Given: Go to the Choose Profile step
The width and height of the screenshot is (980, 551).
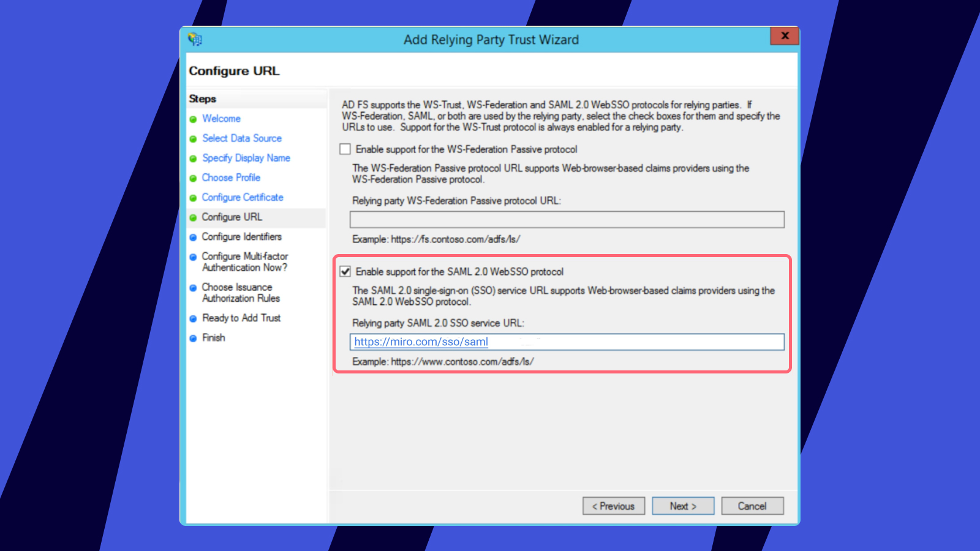Looking at the screenshot, I should (x=231, y=178).
